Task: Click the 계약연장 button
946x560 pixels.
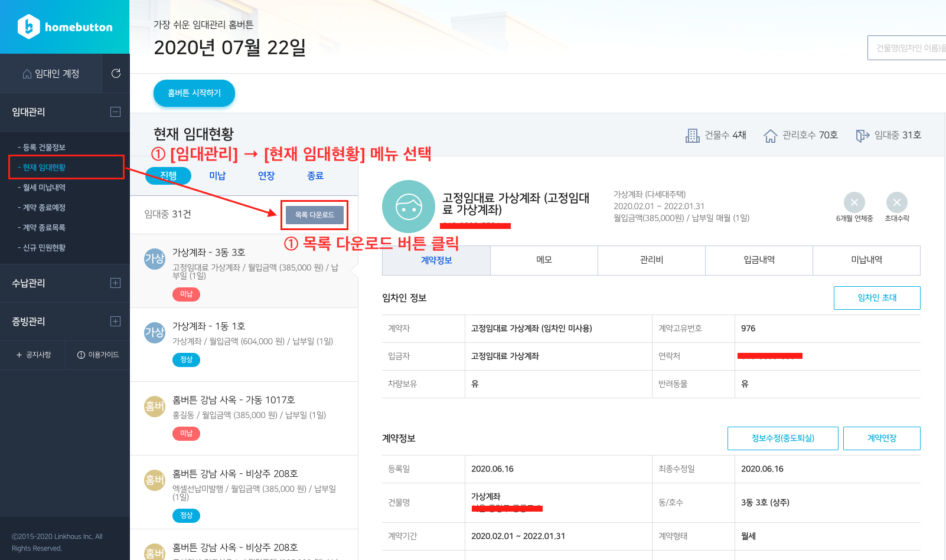Action: (882, 438)
